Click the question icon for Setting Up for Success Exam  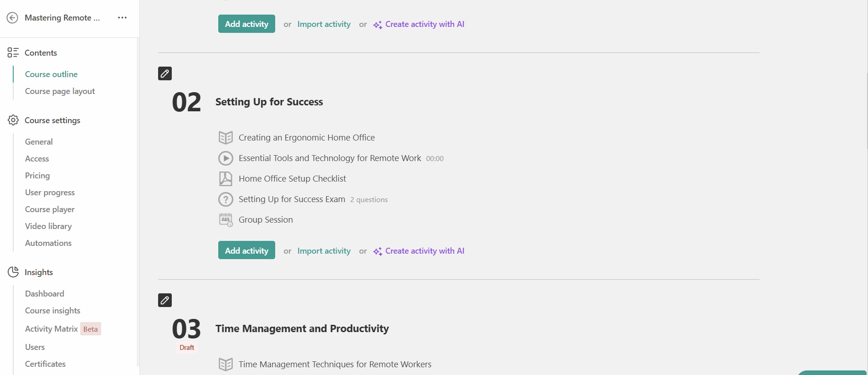tap(226, 199)
